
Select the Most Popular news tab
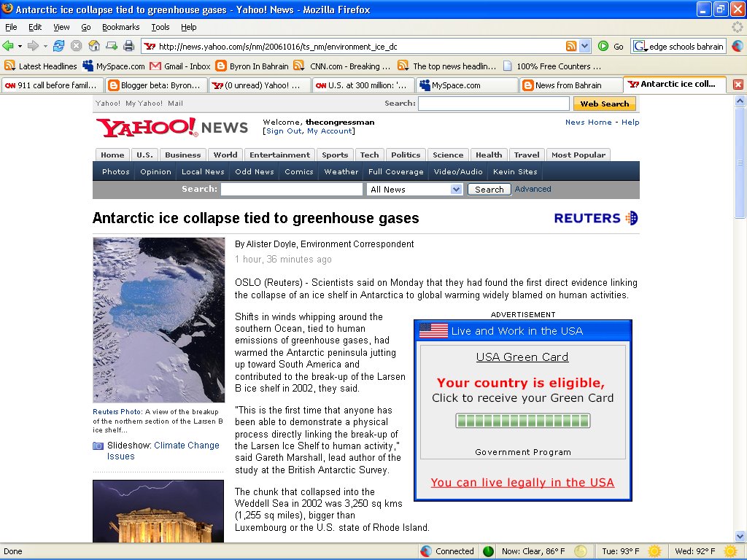click(578, 155)
